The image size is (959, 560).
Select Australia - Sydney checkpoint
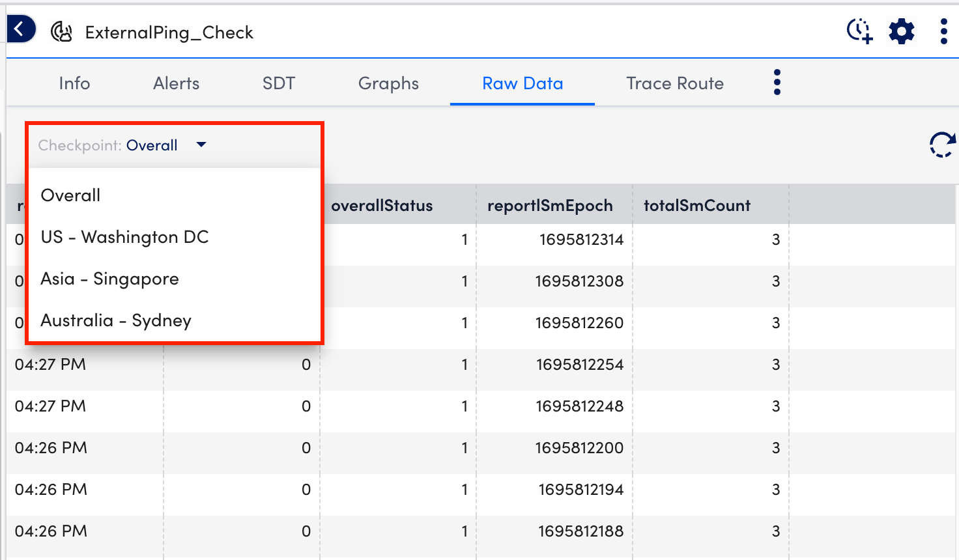tap(116, 320)
